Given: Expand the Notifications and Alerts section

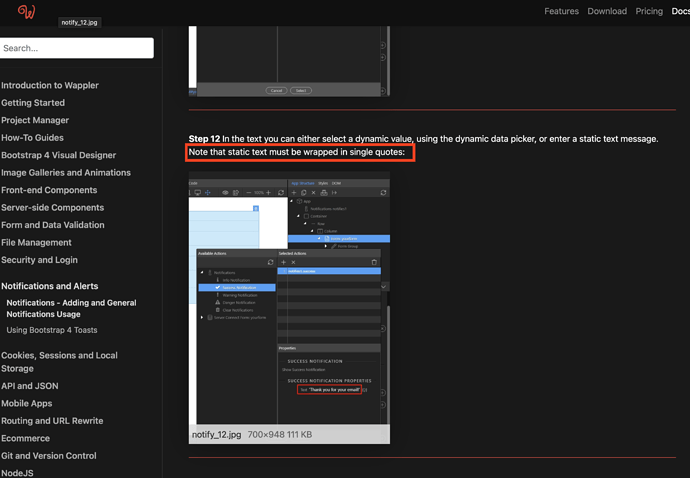Looking at the screenshot, I should click(50, 286).
